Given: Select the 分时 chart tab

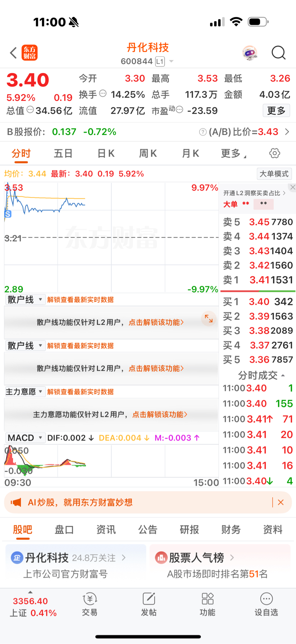Looking at the screenshot, I should click(21, 154).
